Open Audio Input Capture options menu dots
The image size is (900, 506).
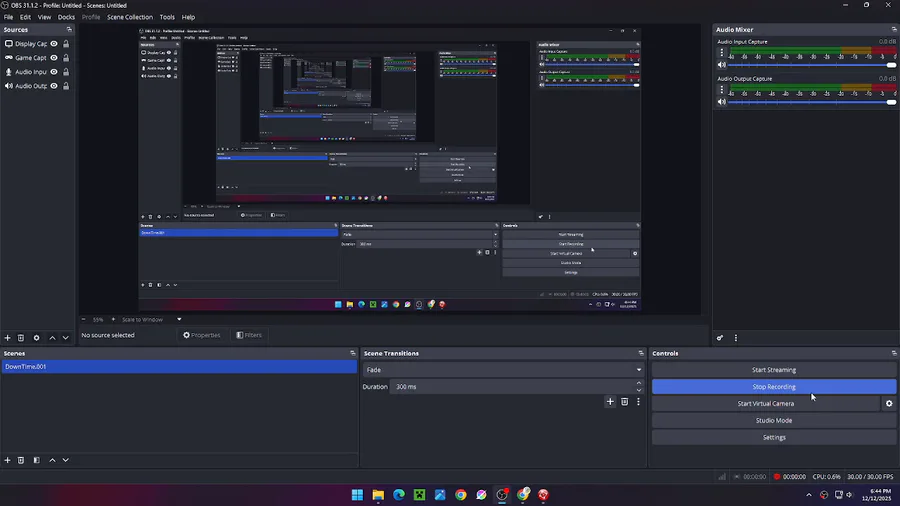coord(722,52)
